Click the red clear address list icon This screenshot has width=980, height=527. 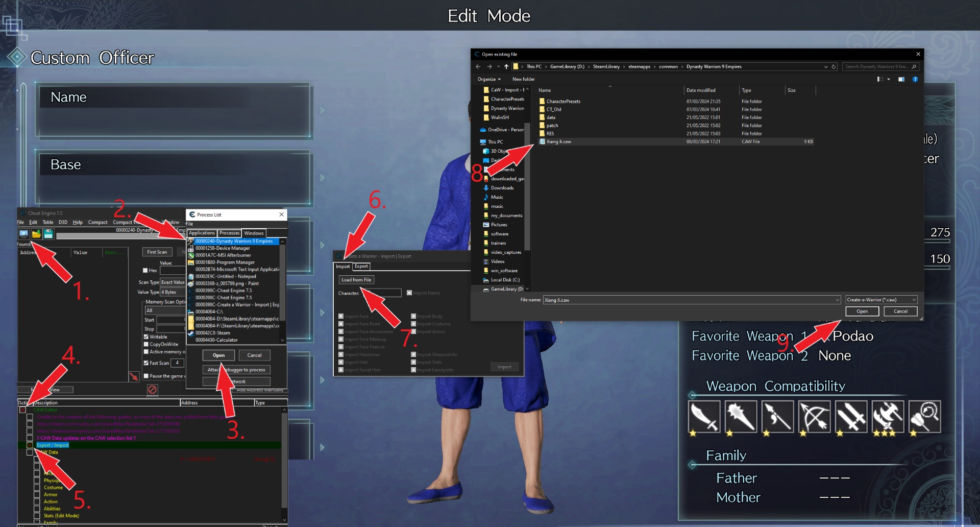[x=152, y=390]
